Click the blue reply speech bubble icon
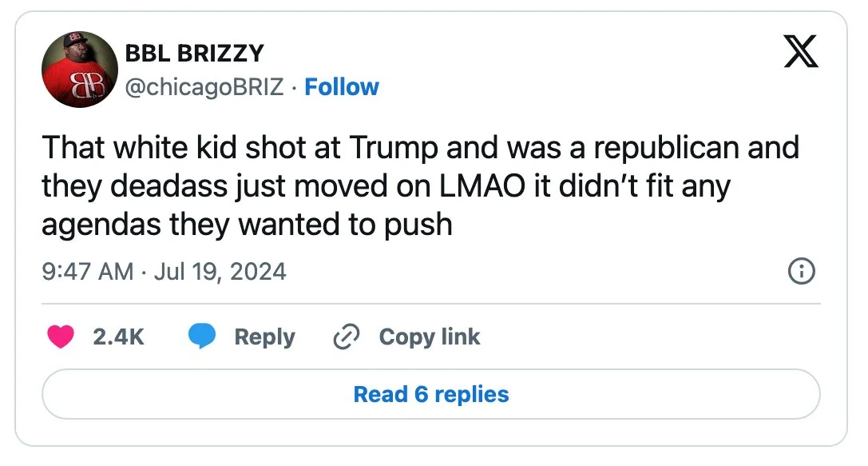This screenshot has width=868, height=466. (202, 337)
